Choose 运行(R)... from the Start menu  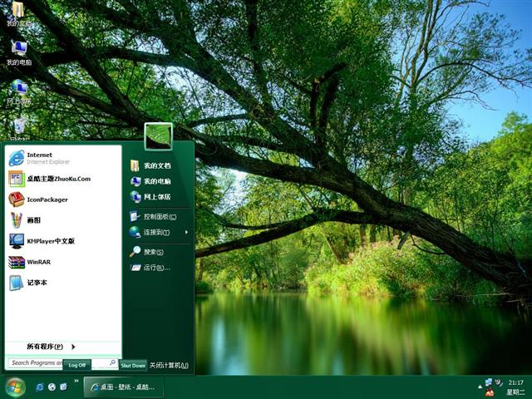pyautogui.click(x=155, y=268)
